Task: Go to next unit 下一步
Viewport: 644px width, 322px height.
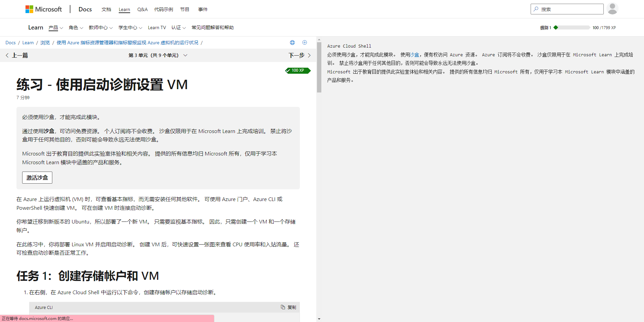Action: (x=300, y=55)
